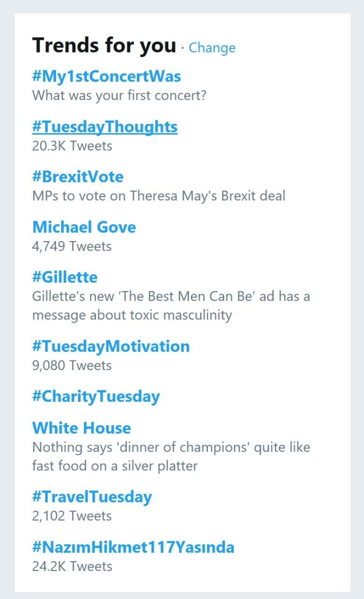Click the 2,102 Tweets count

pyautogui.click(x=72, y=516)
